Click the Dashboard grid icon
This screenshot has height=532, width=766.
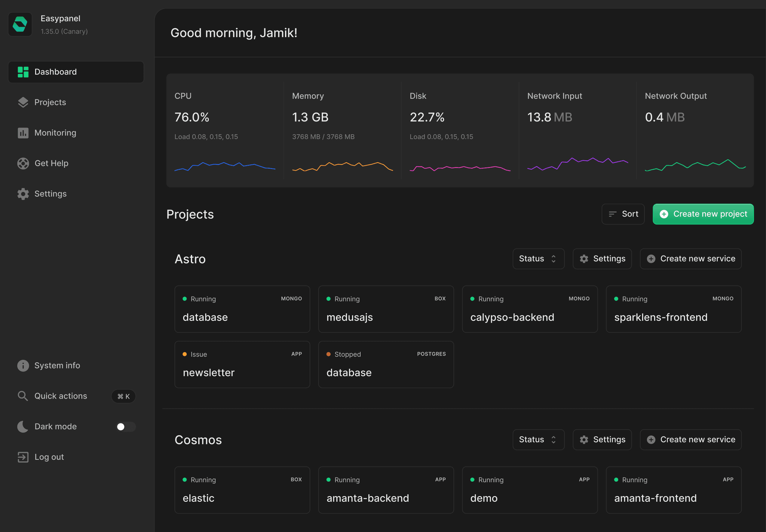coord(23,72)
